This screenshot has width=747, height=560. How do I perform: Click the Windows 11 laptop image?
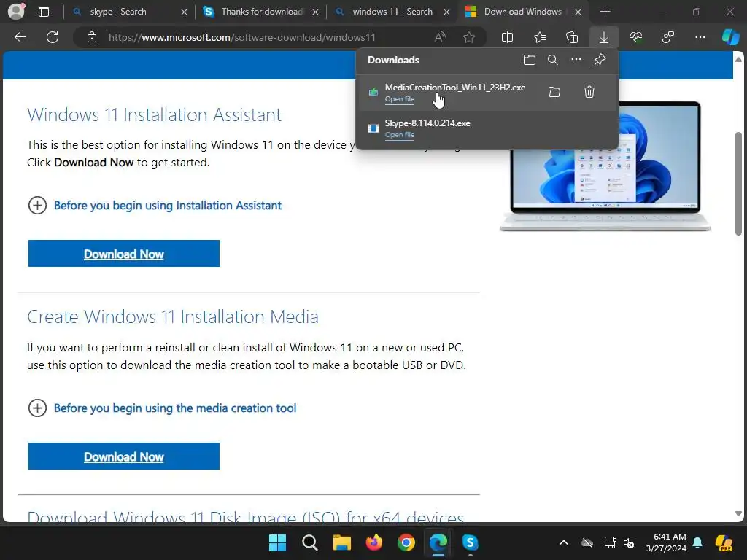click(605, 167)
